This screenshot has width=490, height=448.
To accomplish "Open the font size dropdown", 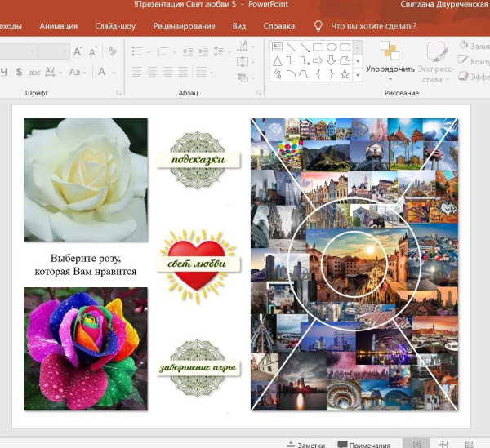I will coord(65,51).
